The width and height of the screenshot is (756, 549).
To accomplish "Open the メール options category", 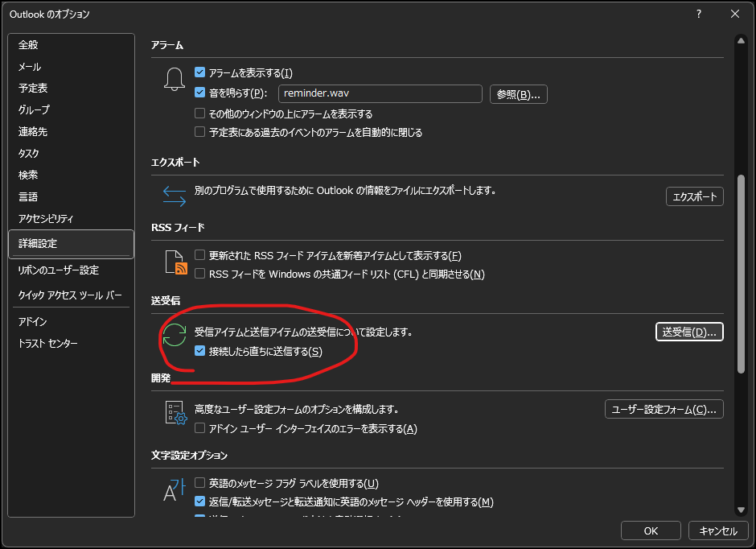I will (x=71, y=67).
